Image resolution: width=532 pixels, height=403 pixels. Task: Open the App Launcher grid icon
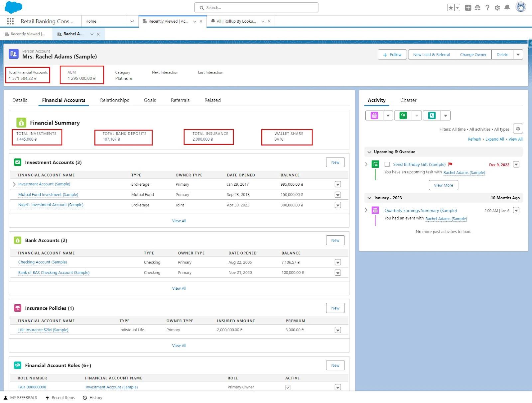pos(10,21)
